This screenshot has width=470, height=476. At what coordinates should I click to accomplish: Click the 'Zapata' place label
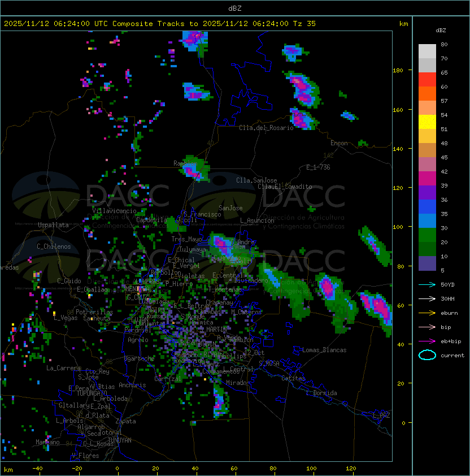tap(125, 421)
